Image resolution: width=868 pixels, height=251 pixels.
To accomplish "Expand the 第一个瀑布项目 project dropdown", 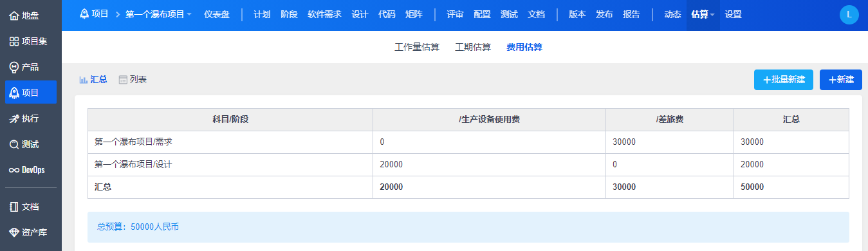I will coord(158,14).
